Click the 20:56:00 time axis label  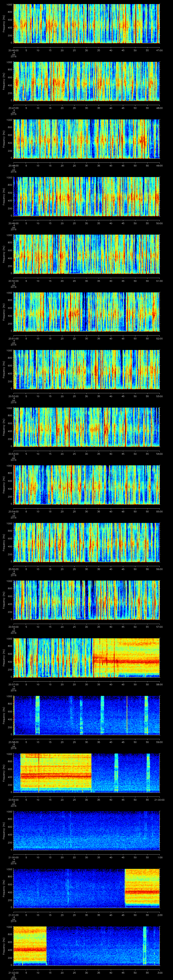[13, 627]
